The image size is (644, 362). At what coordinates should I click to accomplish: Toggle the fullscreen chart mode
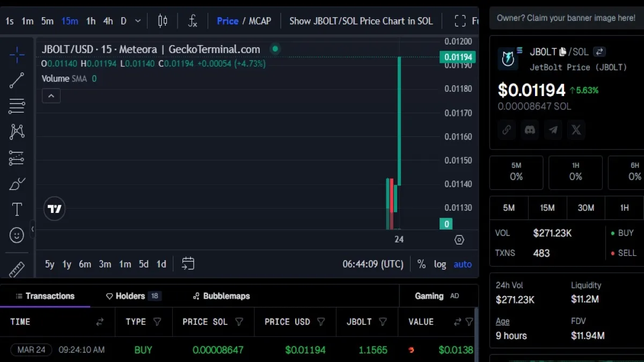tap(460, 21)
